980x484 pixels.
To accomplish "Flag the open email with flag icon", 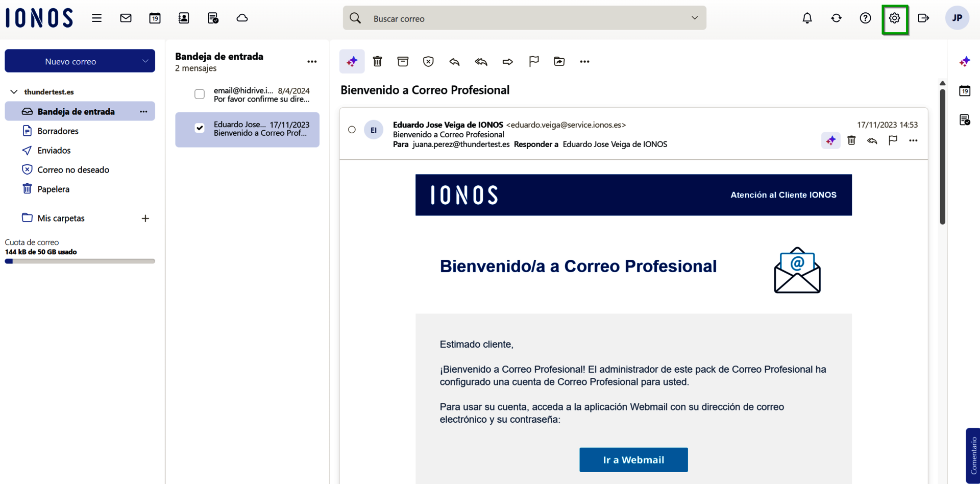I will coord(533,61).
